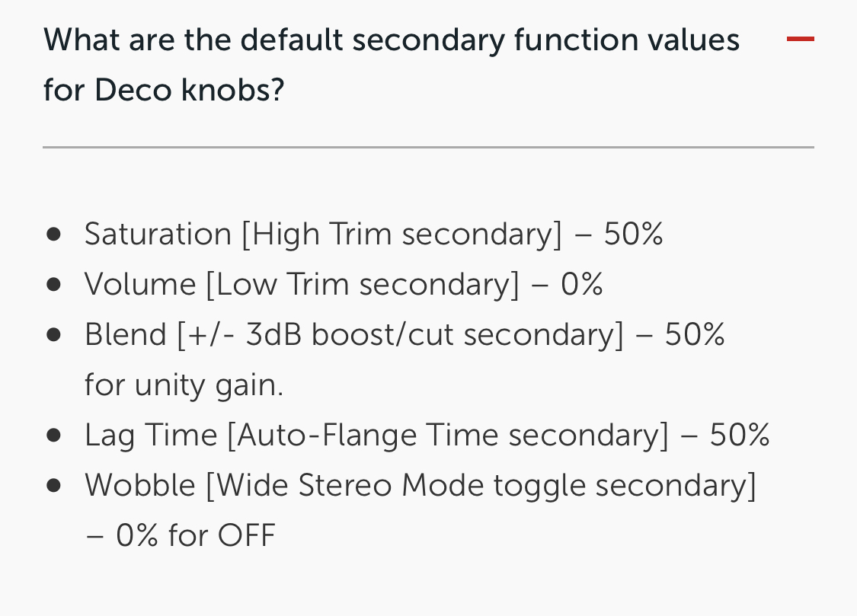Click the "for Deco knobs?" heading line
Image resolution: width=857 pixels, height=616 pixels.
164,91
